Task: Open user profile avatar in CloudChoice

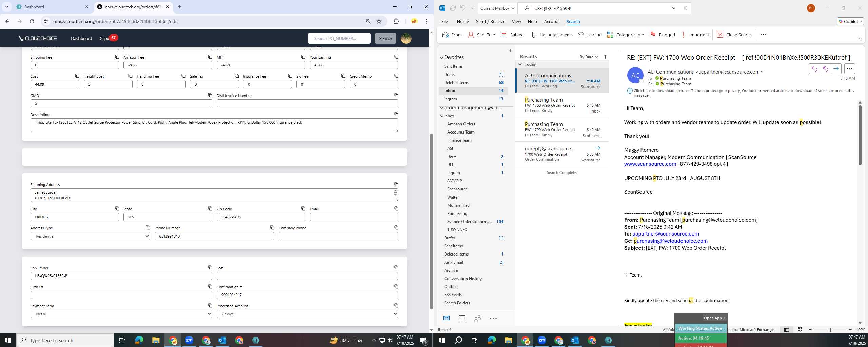Action: (x=406, y=38)
